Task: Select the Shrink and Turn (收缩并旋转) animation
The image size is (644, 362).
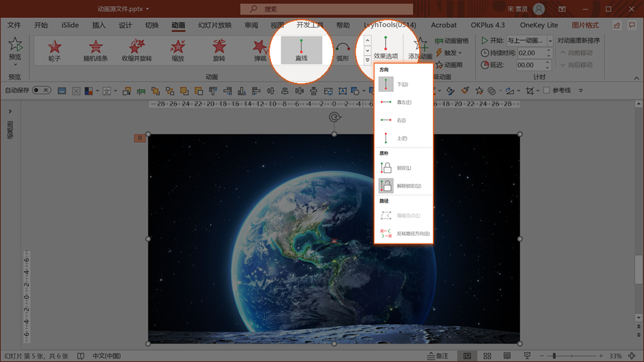Action: tap(137, 50)
